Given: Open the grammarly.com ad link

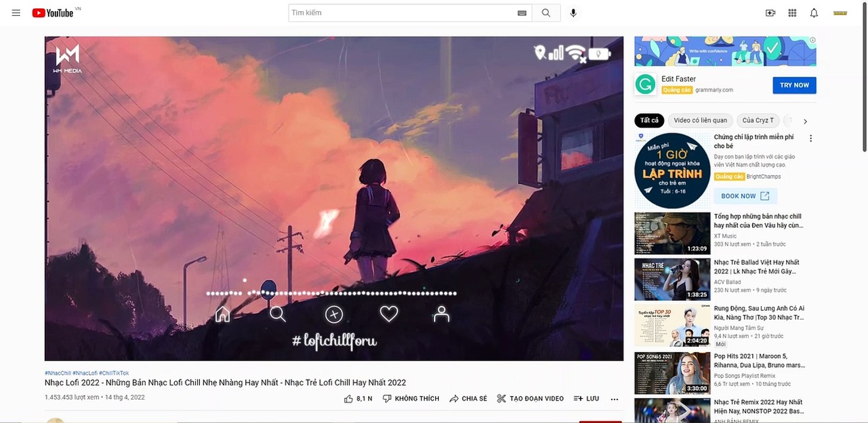Looking at the screenshot, I should [715, 90].
